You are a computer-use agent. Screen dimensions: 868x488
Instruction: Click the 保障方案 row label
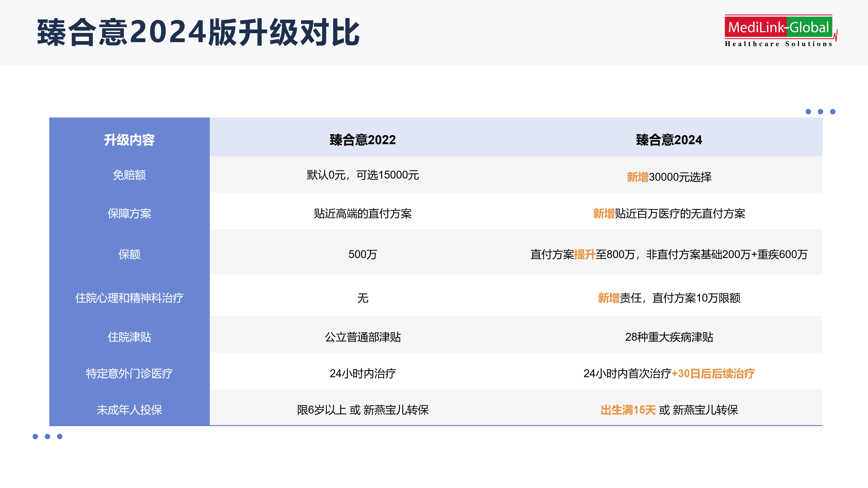[129, 213]
